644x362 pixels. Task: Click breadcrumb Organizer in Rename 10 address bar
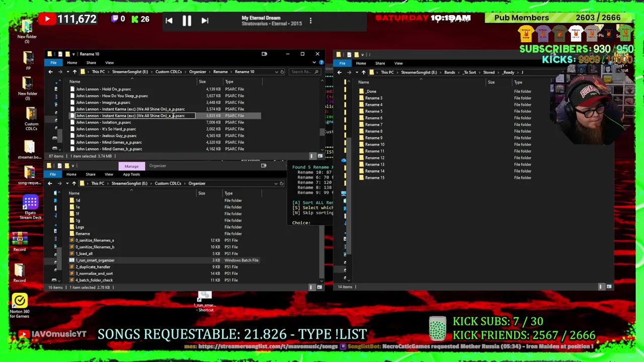197,72
